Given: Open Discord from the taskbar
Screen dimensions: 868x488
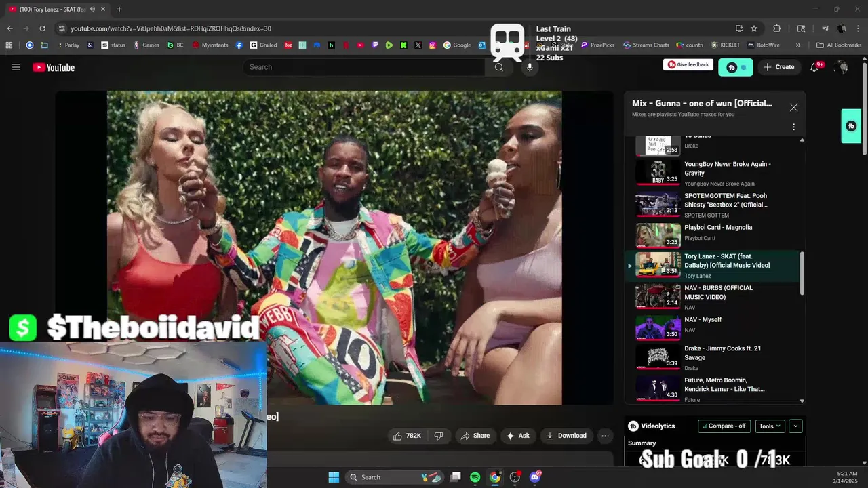Looking at the screenshot, I should (x=535, y=477).
